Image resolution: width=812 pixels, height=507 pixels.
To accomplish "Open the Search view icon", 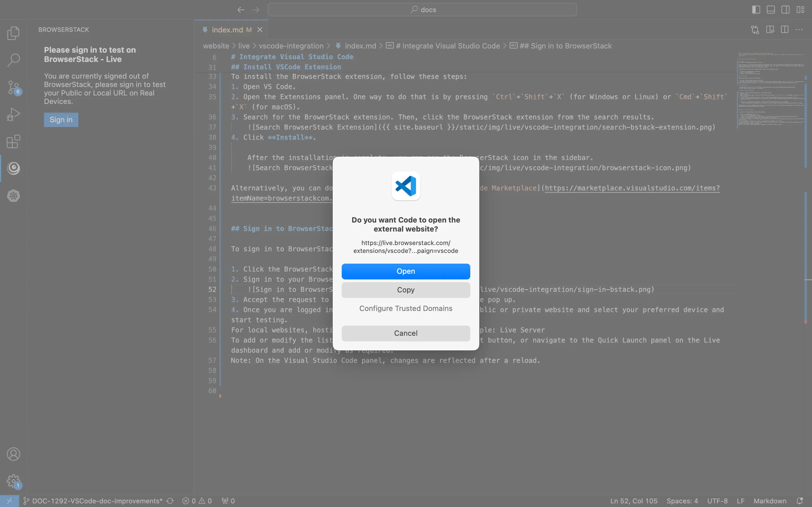I will coord(14,60).
